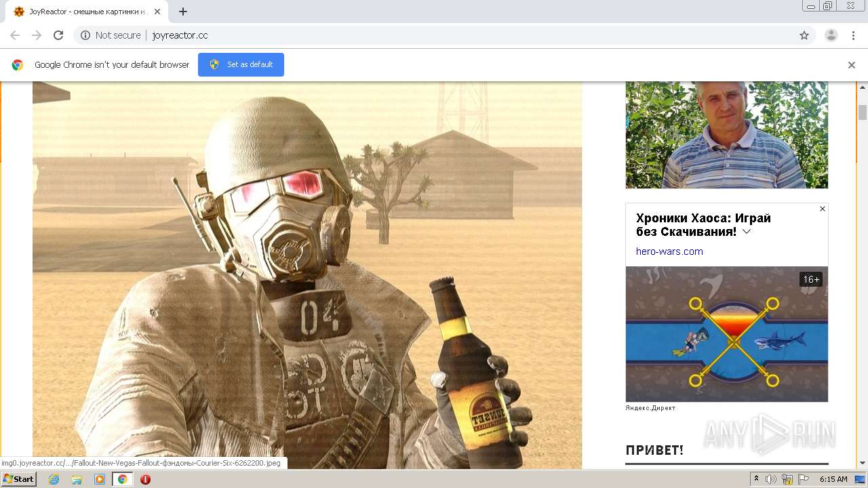This screenshot has height=488, width=868.
Task: Open the Яндекс.Директ label link
Action: [x=650, y=408]
